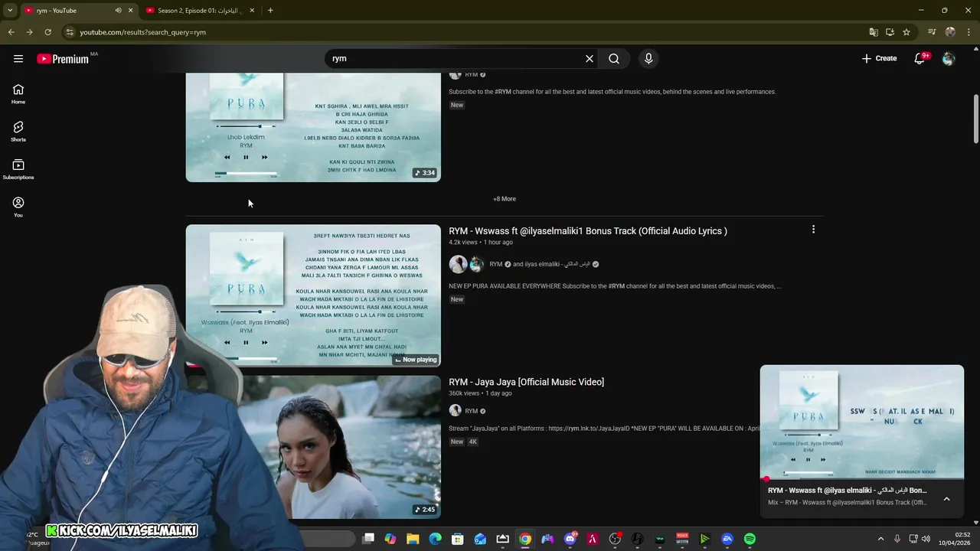Go to YouTube Premium home logo
The width and height of the screenshot is (980, 551).
[x=62, y=59]
